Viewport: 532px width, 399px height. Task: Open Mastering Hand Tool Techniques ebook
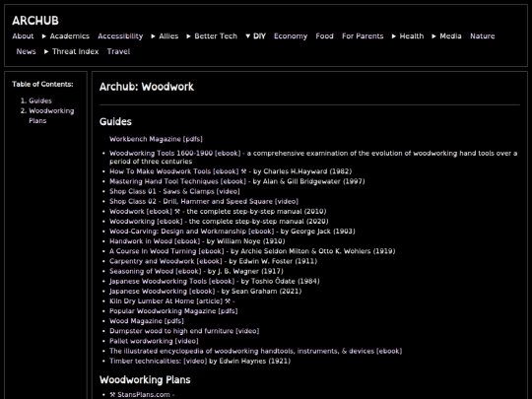(x=177, y=181)
